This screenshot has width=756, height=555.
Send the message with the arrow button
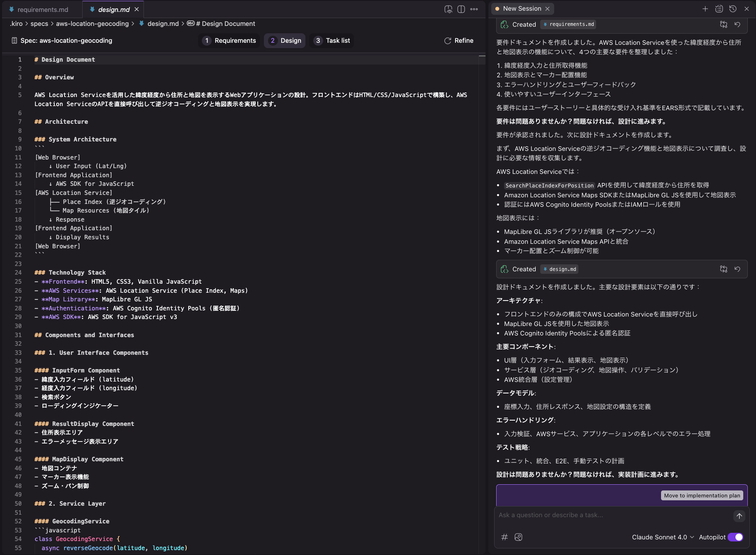pos(739,516)
